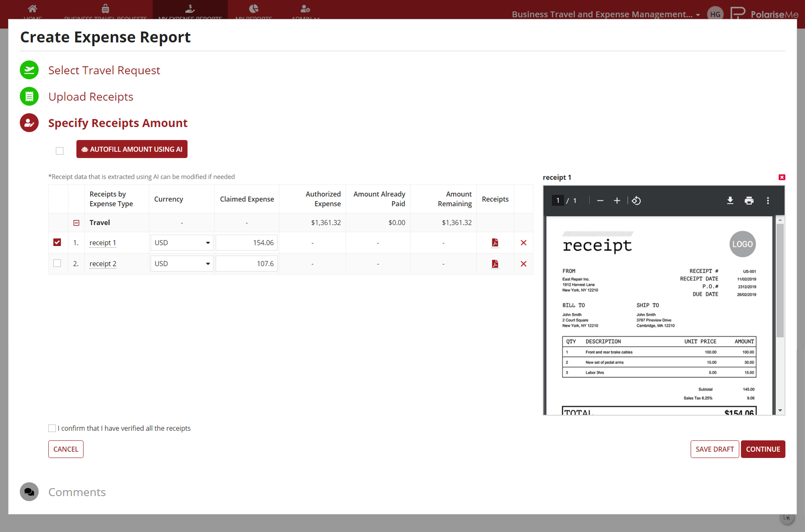Run Autofill Amount Using AI
Screen dimensions: 805x532
[x=132, y=149]
